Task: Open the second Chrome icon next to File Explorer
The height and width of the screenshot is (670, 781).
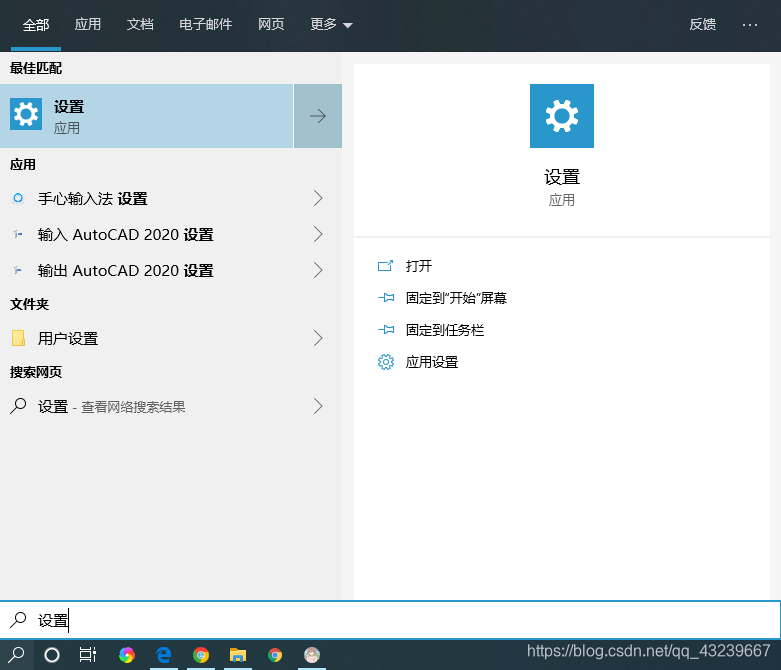Action: (275, 655)
